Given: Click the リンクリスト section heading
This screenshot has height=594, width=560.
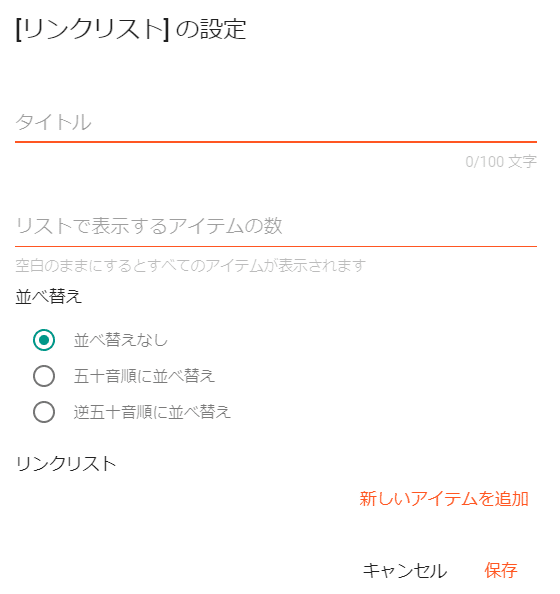Looking at the screenshot, I should tap(66, 464).
